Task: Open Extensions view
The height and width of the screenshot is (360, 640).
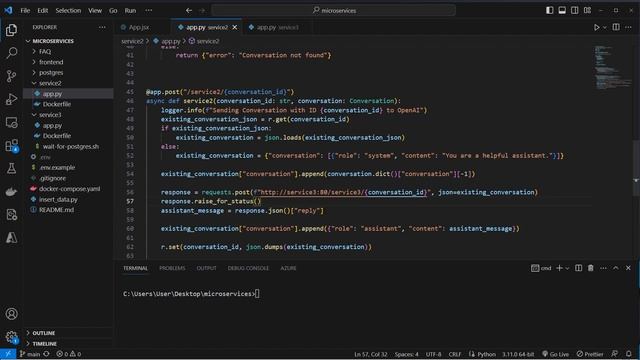Action: 11,146
